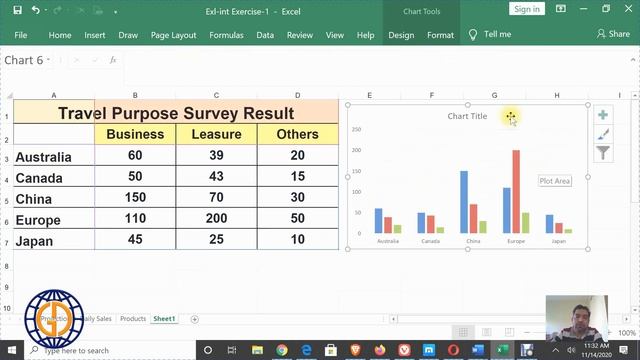The width and height of the screenshot is (640, 360).
Task: Open the Ribbon Display Options icon
Action: [x=561, y=9]
